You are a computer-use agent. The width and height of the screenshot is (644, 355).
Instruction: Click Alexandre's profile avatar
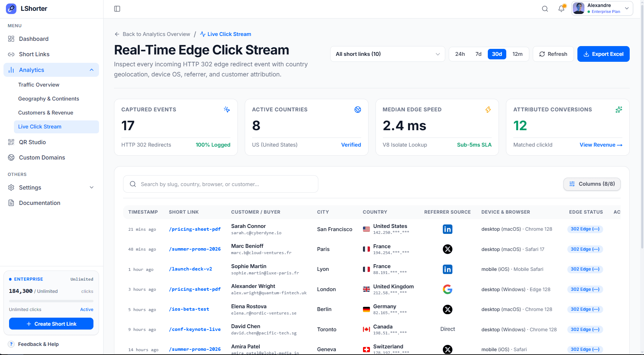(x=579, y=8)
